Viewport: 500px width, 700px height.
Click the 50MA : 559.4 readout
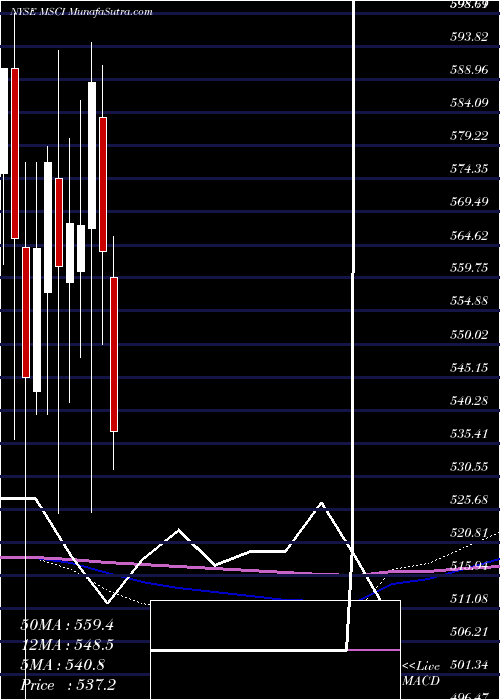click(x=67, y=625)
